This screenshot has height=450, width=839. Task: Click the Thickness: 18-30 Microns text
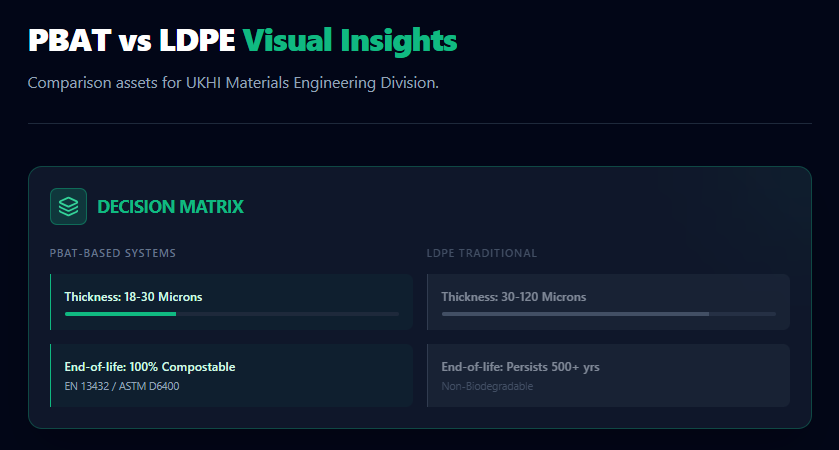pyautogui.click(x=133, y=297)
